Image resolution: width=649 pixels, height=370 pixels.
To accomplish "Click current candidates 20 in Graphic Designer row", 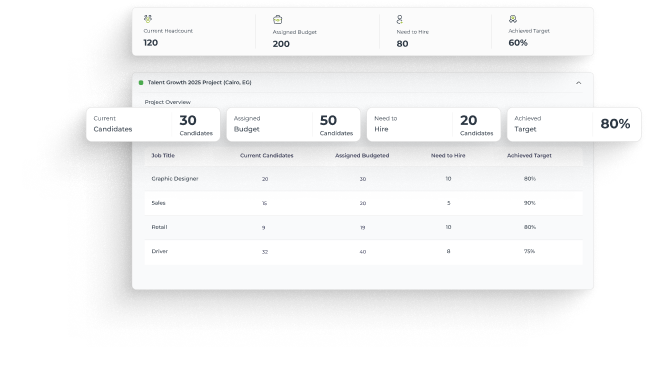I will (x=265, y=179).
